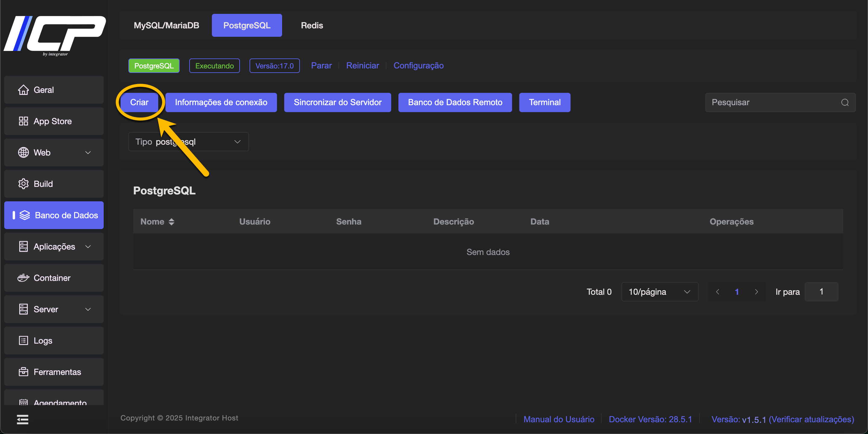Expand the Web sidebar submenu
Viewport: 868px width, 434px height.
(88, 153)
